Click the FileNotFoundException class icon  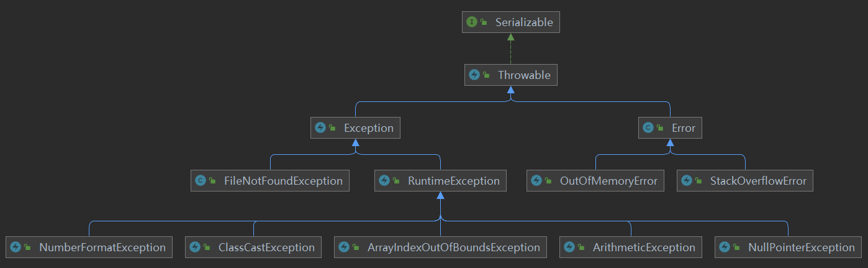201,181
